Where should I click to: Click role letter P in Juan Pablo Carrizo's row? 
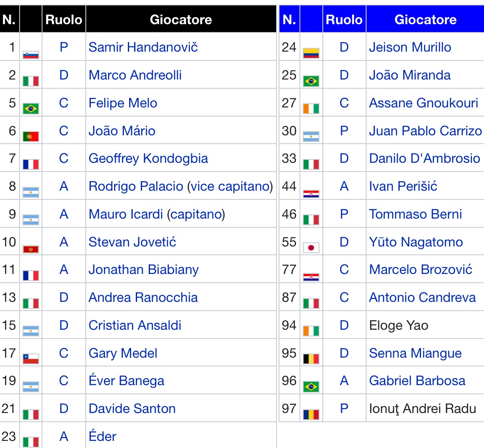click(x=344, y=131)
